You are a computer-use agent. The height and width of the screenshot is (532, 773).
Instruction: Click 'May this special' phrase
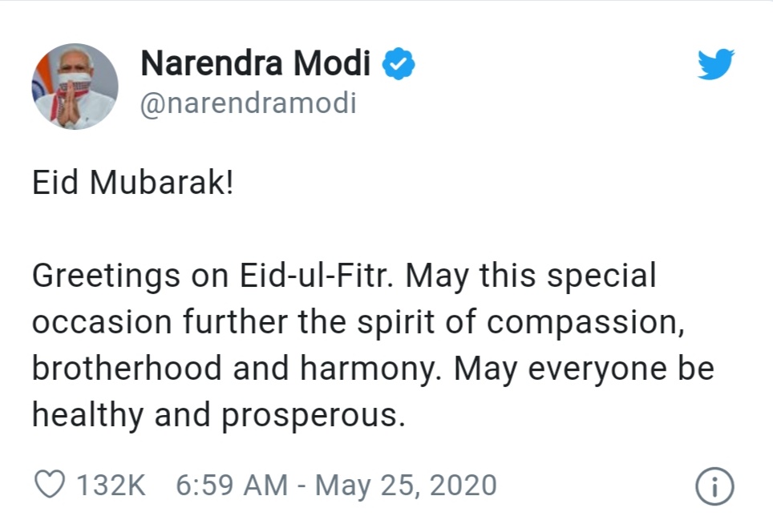[531, 276]
